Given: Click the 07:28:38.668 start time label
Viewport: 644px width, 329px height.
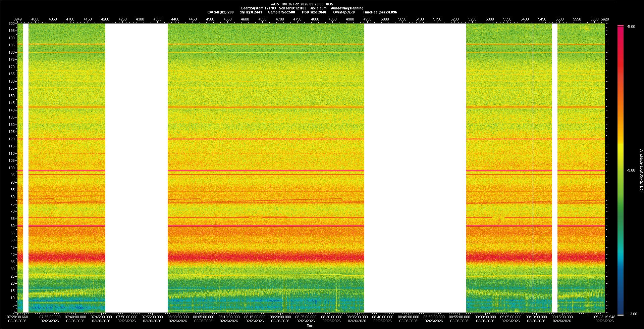Looking at the screenshot, I should (17, 317).
